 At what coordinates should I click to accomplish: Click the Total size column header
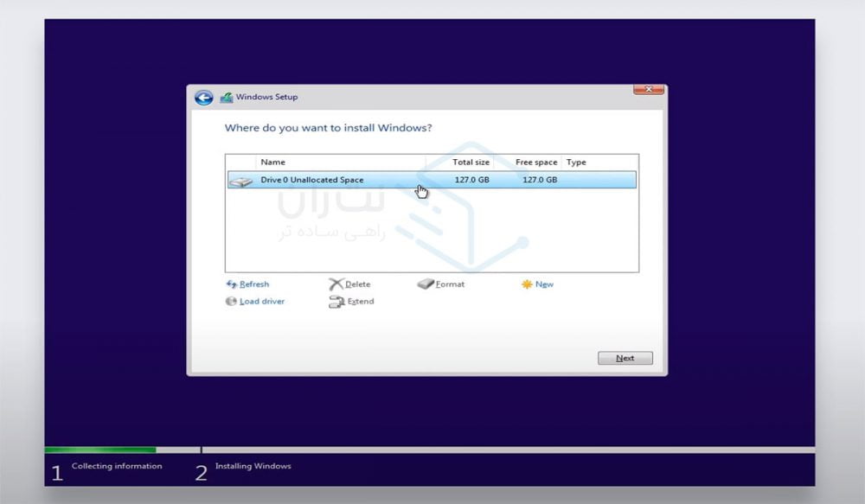click(x=471, y=163)
